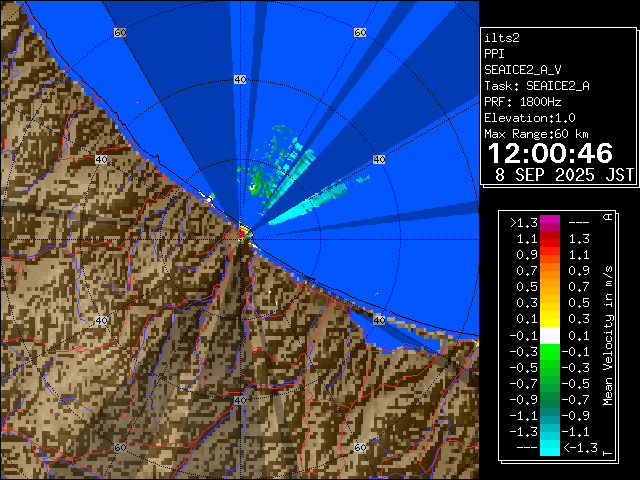
Task: Click the PRF: 1800Hz text
Action: pos(522,102)
